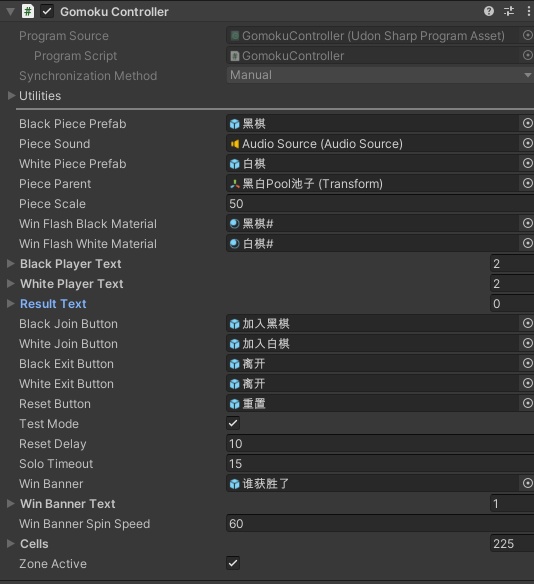The image size is (534, 584).
Task: Click the C# script icon in header
Action: pos(28,11)
